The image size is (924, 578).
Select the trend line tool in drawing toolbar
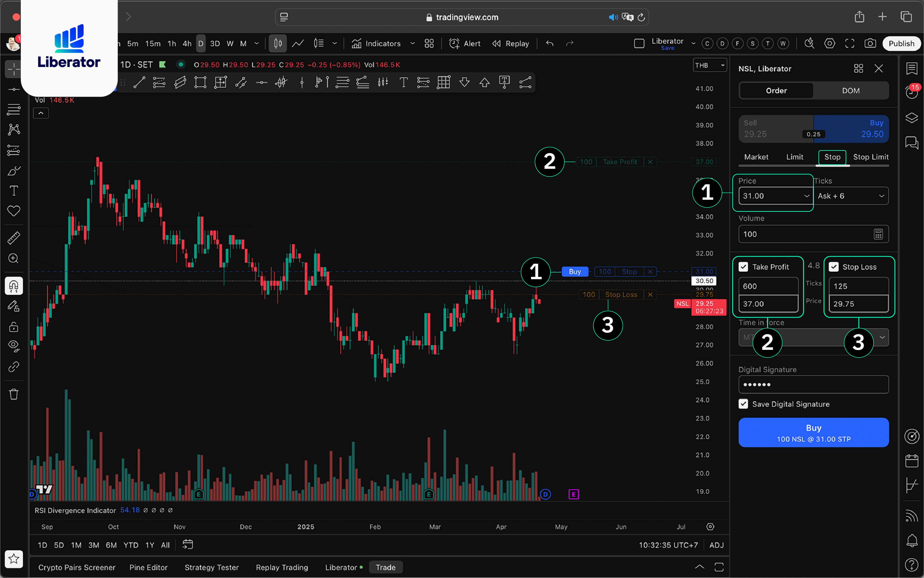tap(139, 82)
